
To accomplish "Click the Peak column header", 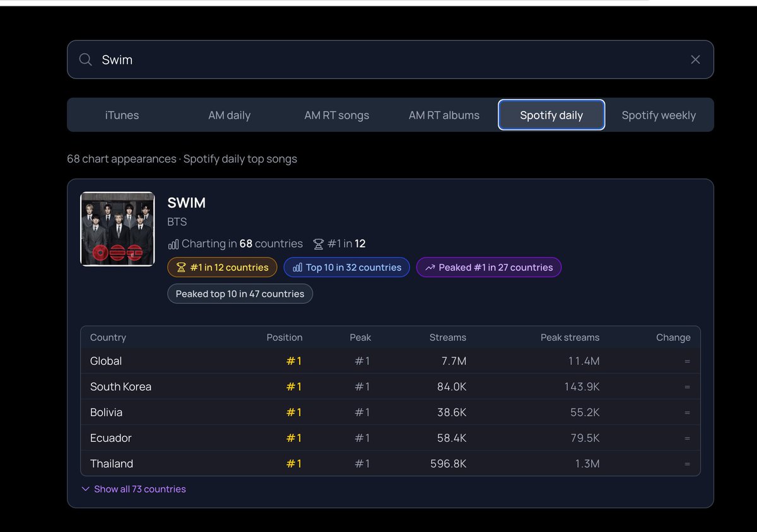I will coord(360,337).
